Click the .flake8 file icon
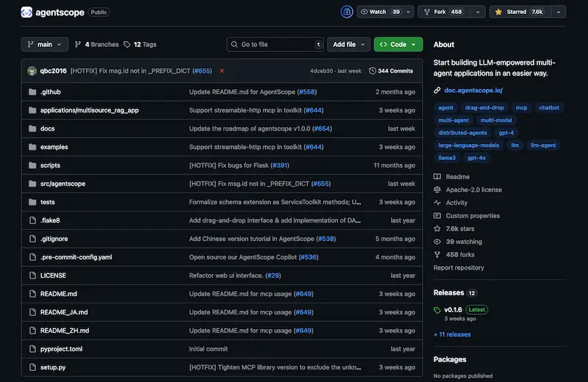Image resolution: width=588 pixels, height=382 pixels. 32,220
